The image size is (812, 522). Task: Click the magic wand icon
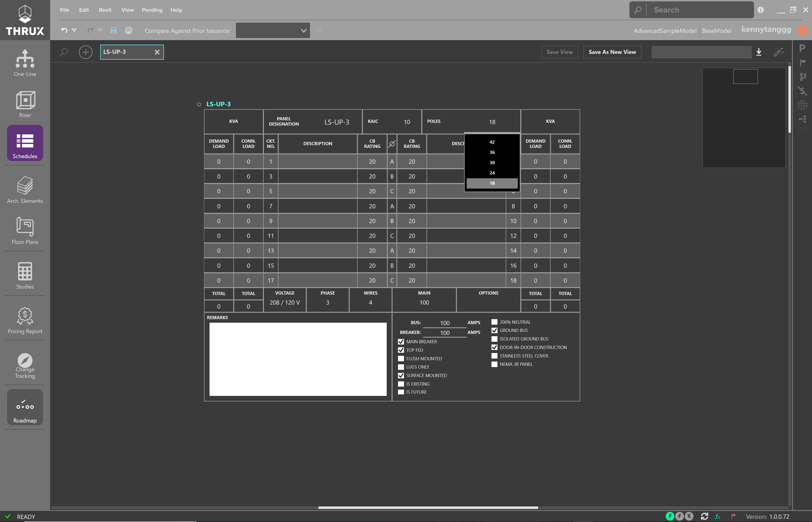coord(778,52)
